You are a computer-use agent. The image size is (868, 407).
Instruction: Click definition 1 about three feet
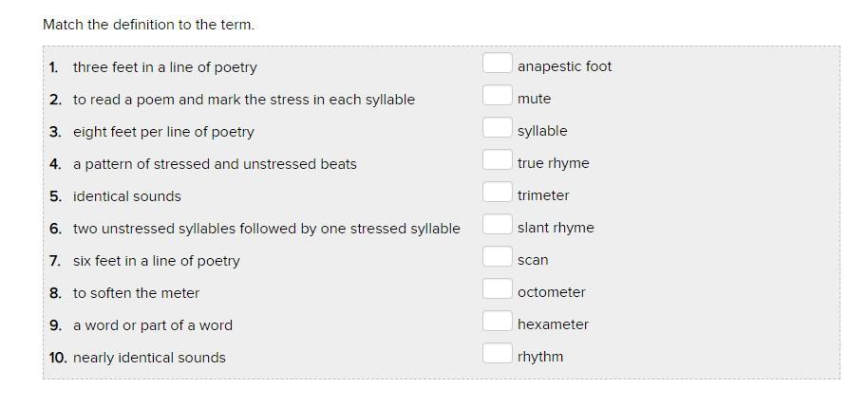(x=164, y=67)
